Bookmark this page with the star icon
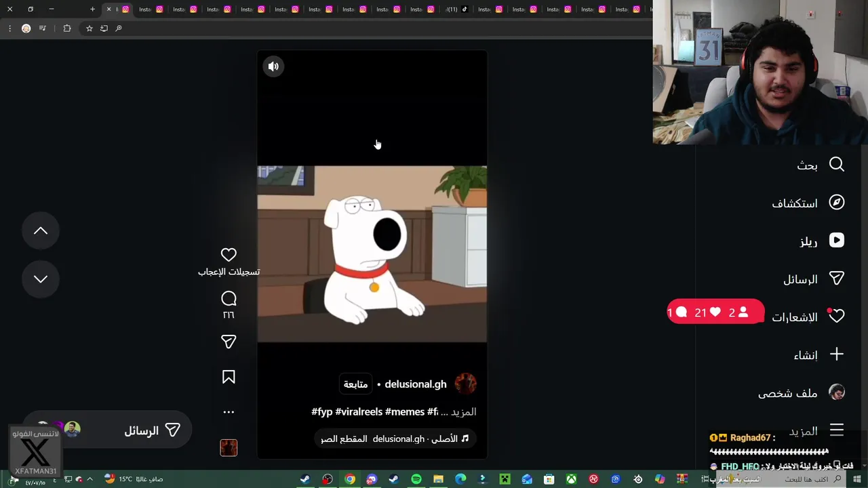The height and width of the screenshot is (488, 868). pos(89,28)
